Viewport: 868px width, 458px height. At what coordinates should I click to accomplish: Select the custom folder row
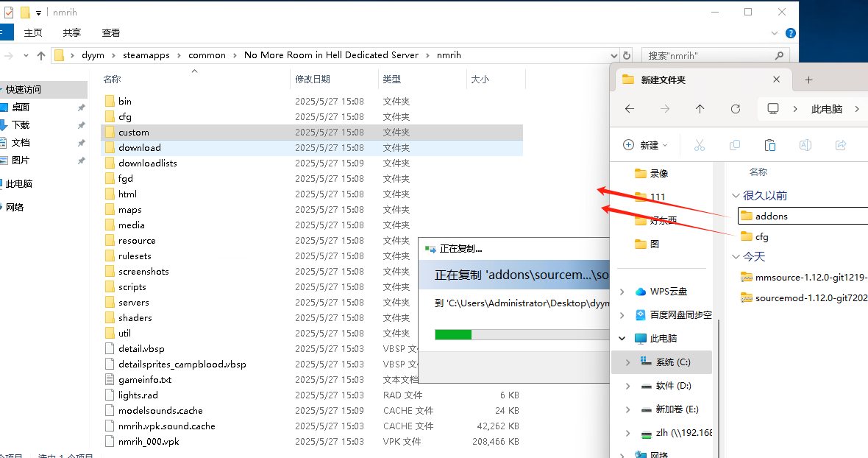[312, 133]
